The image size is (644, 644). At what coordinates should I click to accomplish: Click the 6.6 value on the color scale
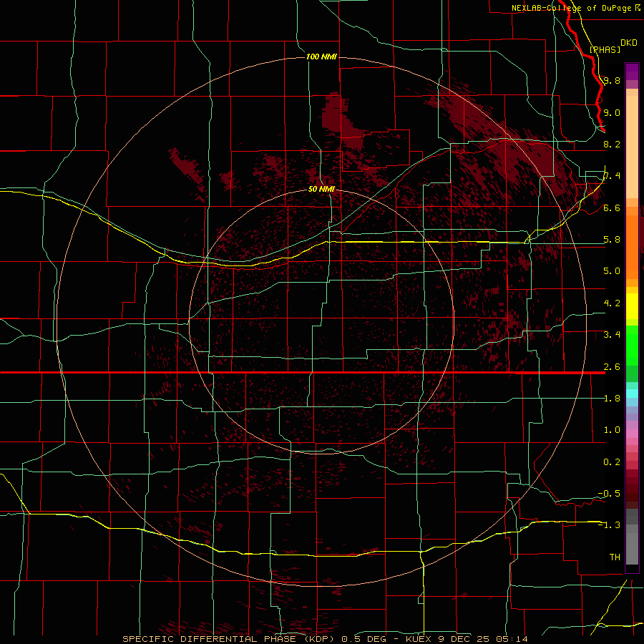[x=612, y=208]
